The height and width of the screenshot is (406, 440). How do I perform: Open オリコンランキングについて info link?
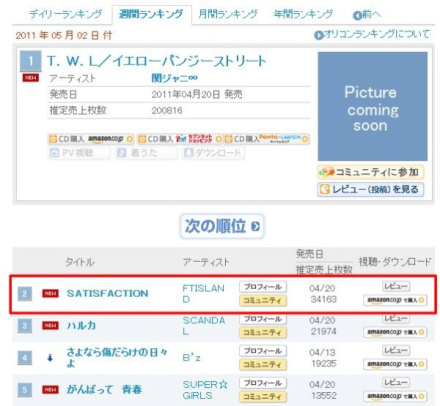pyautogui.click(x=372, y=34)
